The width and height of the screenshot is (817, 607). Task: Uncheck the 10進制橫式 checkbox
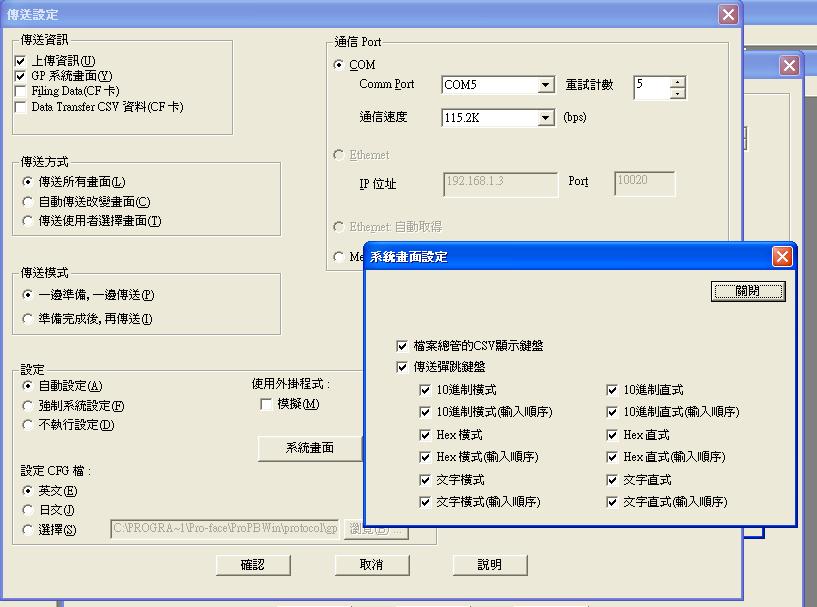click(x=426, y=389)
